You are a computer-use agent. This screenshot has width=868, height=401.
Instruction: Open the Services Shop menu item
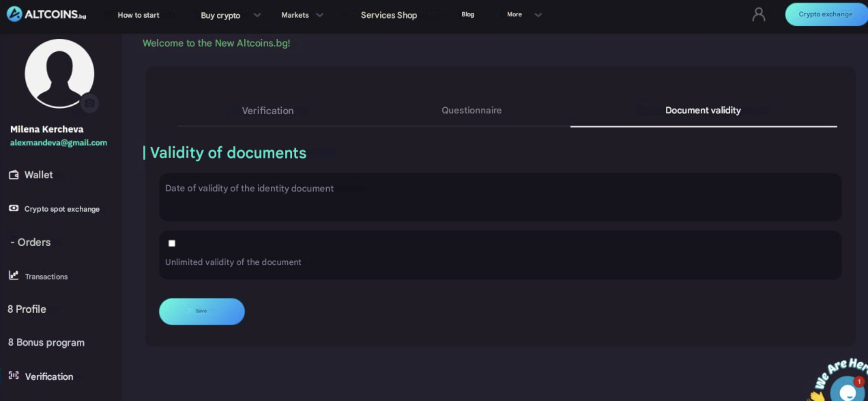point(389,15)
